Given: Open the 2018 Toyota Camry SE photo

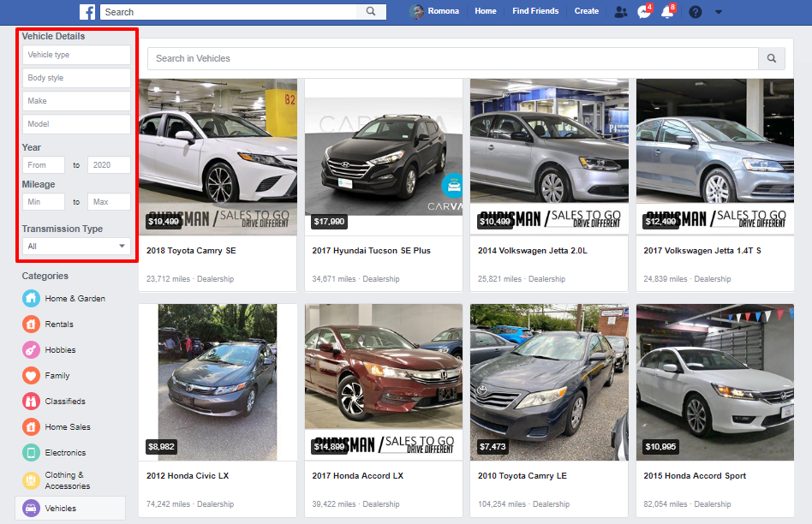Looking at the screenshot, I should [x=218, y=157].
